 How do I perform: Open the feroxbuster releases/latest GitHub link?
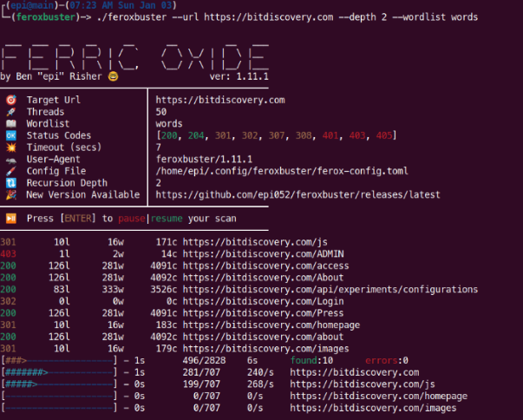click(x=297, y=195)
